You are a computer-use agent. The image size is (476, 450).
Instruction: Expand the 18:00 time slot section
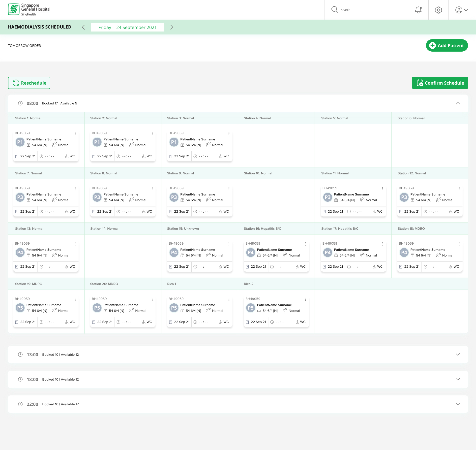[x=458, y=379]
